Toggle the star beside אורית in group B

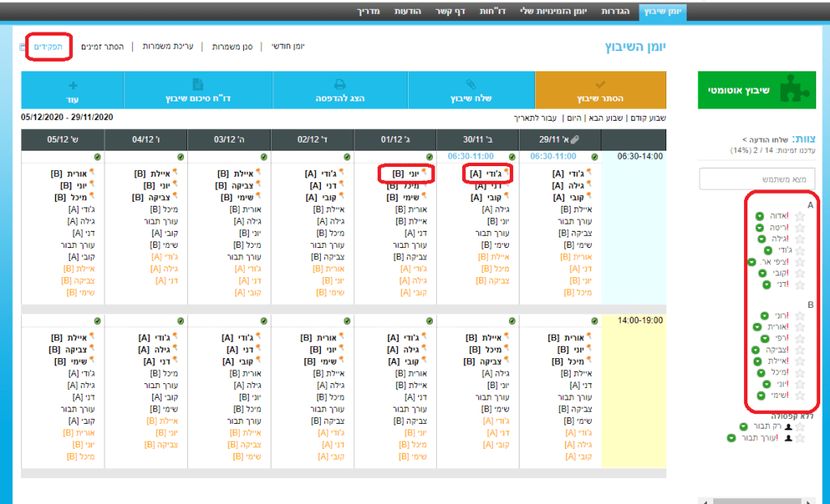coord(800,327)
